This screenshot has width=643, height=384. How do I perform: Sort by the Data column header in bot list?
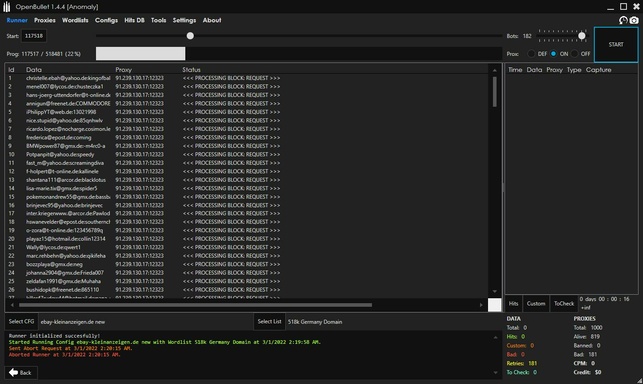[x=34, y=70]
